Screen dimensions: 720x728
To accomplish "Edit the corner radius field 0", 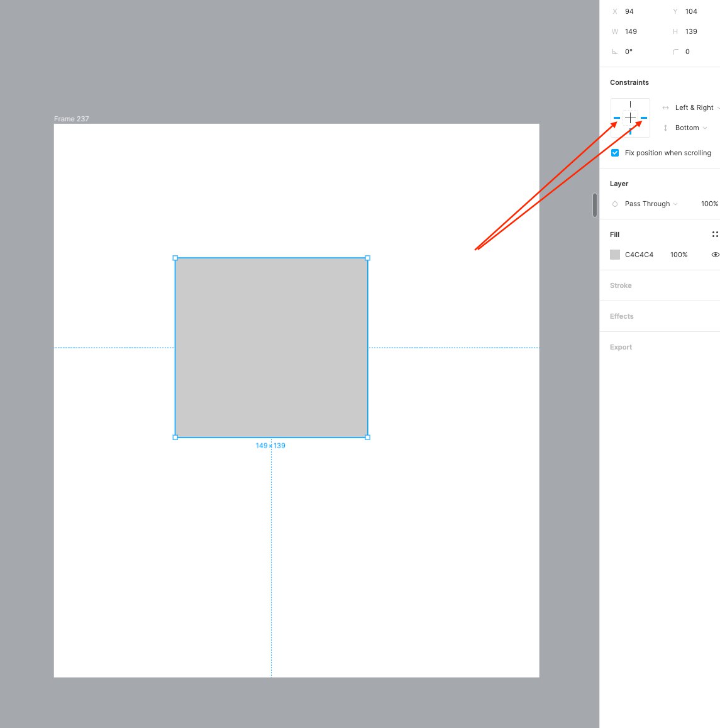I will [687, 52].
